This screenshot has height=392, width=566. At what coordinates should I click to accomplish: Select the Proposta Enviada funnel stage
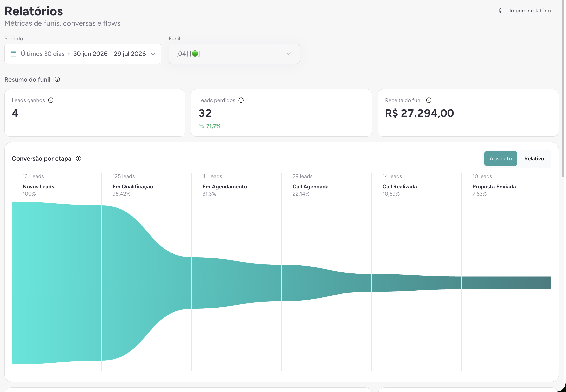click(x=494, y=187)
